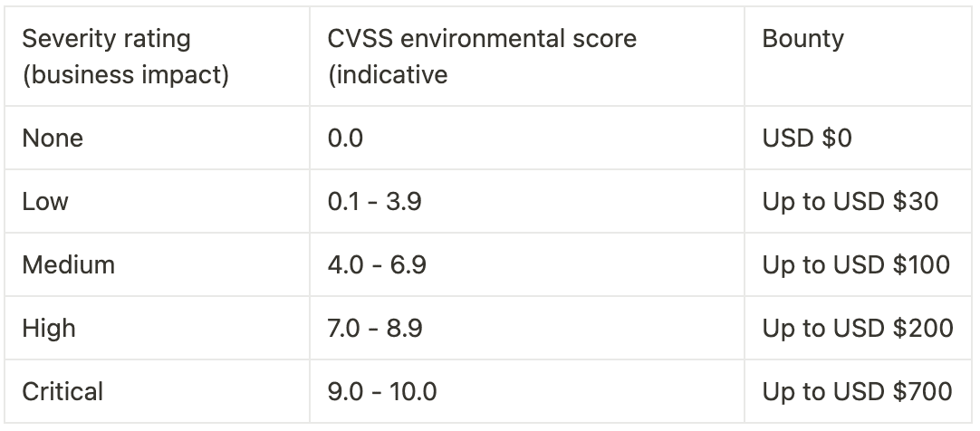The width and height of the screenshot is (980, 431).
Task: Click the 'Up to USD $700' bounty
Action: (x=857, y=391)
